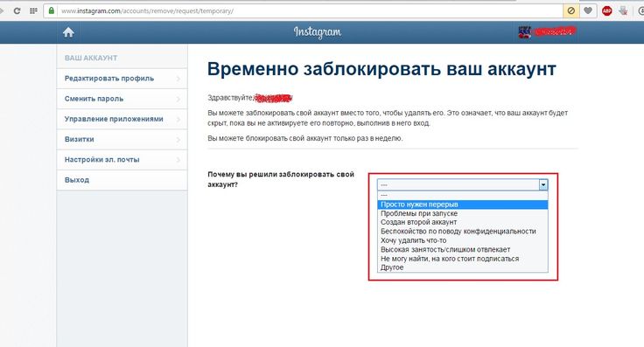Image resolution: width=644 pixels, height=347 pixels.
Task: Open 'Сменить пароль' sidebar item
Action: click(x=122, y=99)
